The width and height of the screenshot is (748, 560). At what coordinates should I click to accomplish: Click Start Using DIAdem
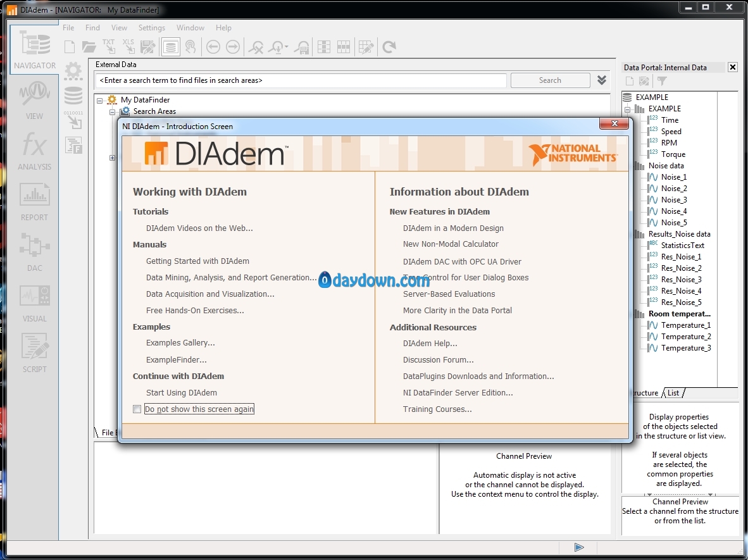[181, 392]
